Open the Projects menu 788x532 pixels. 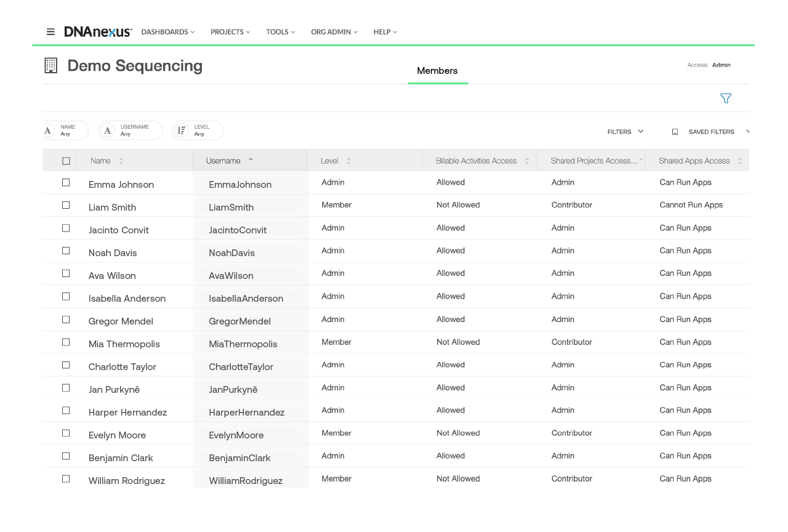click(230, 32)
